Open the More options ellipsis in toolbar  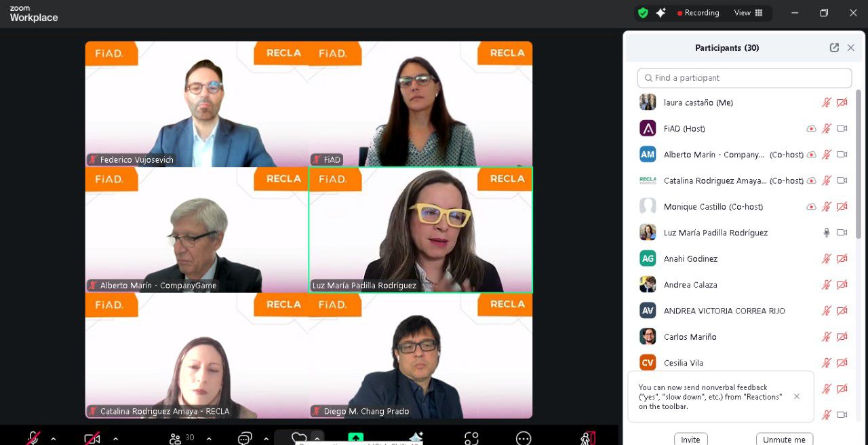(x=523, y=438)
